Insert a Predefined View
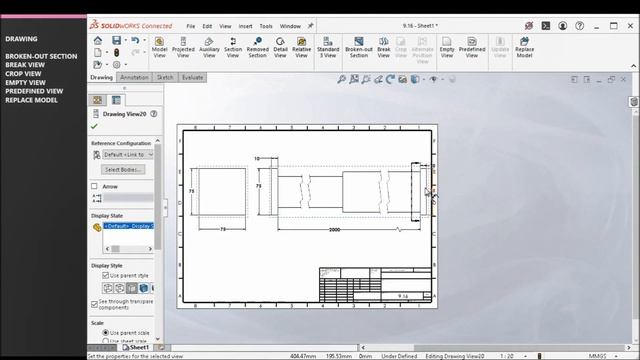The height and width of the screenshot is (360, 640). coord(471,47)
